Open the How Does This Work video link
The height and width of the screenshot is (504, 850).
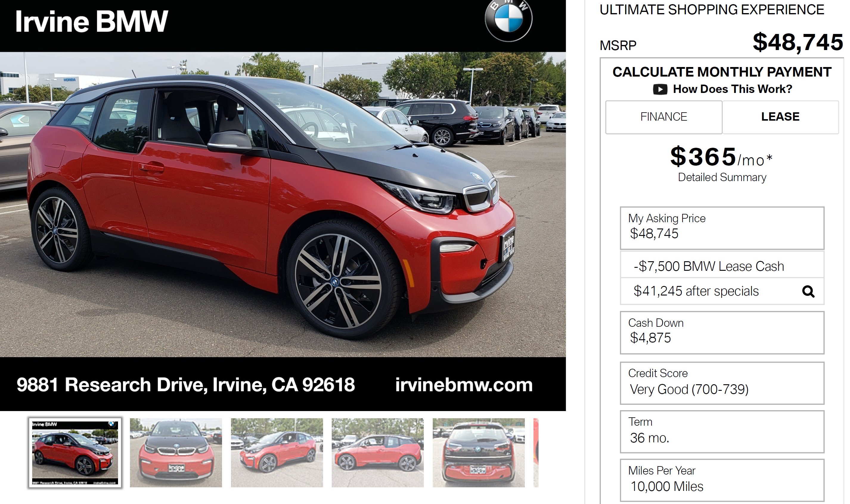[732, 89]
